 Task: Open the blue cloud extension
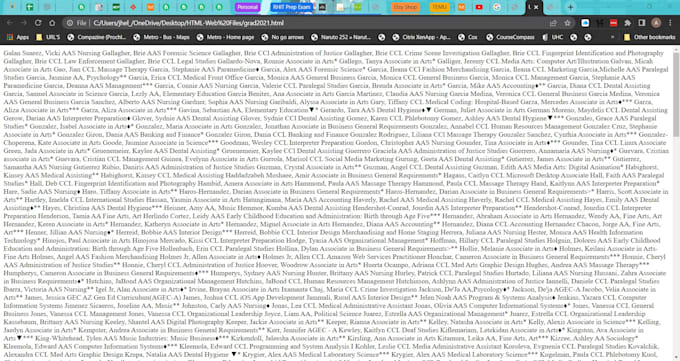click(585, 23)
